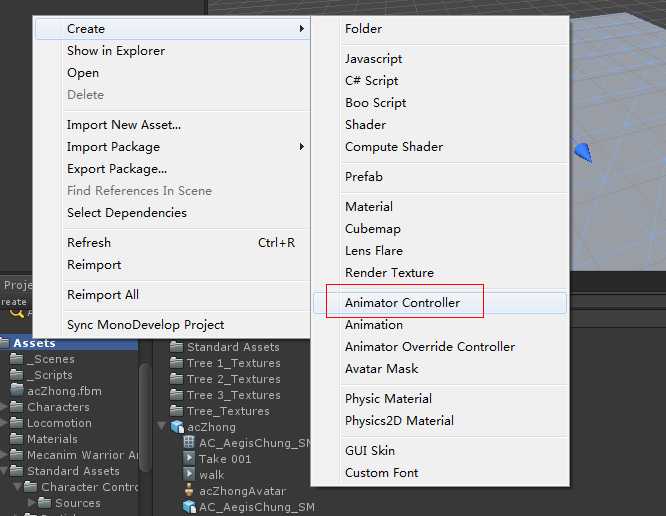
Task: Collapse the Character Controllers folder
Action: coord(18,487)
